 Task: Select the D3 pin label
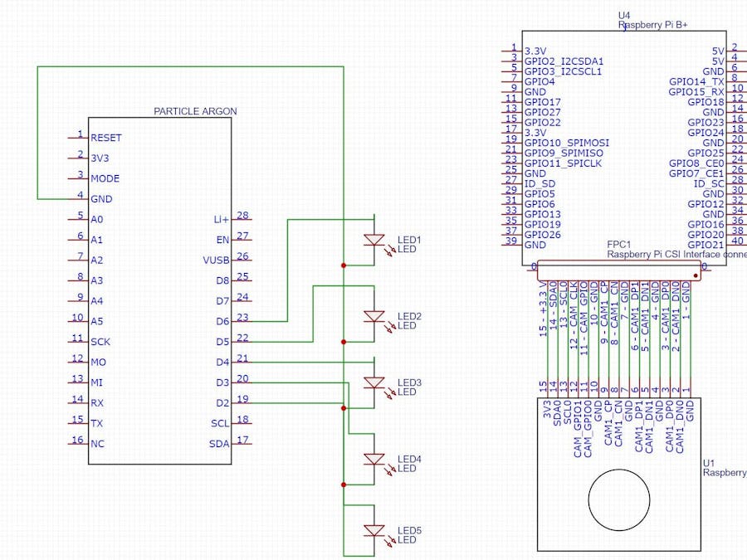[223, 382]
